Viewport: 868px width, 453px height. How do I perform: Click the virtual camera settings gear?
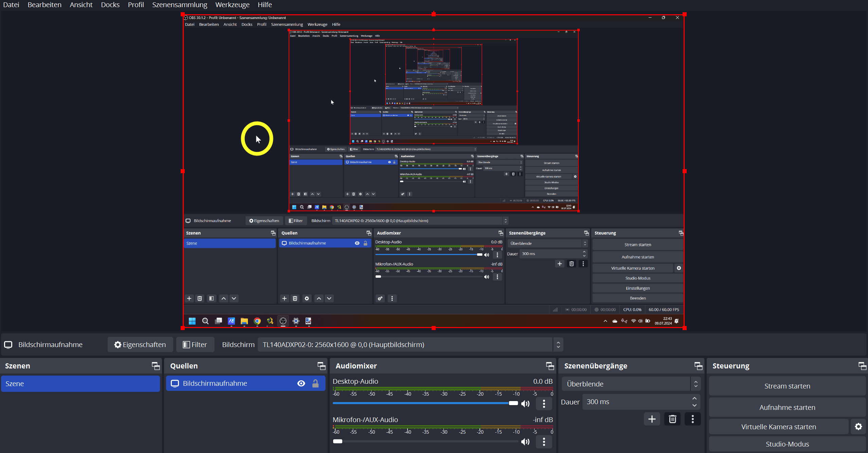(x=858, y=427)
